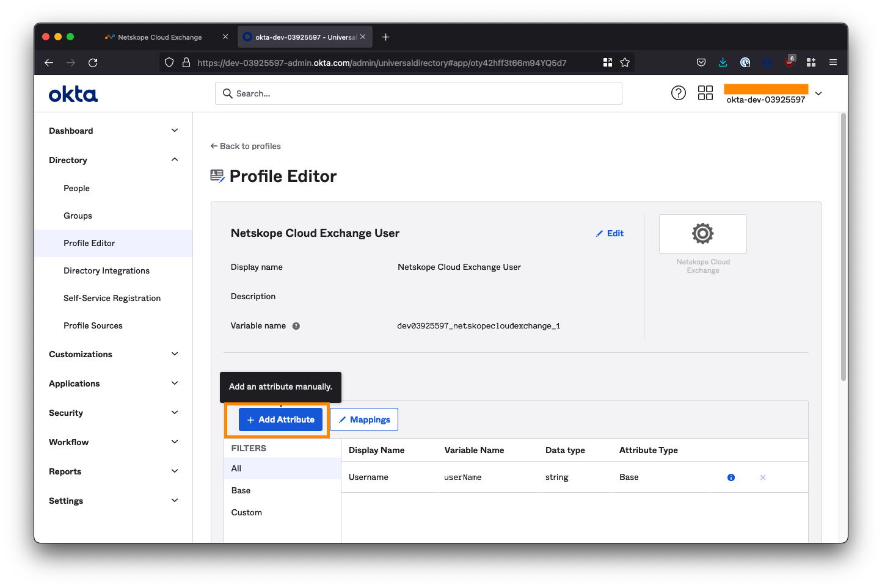Open the Mappings button
This screenshot has height=588, width=882.
tap(364, 419)
